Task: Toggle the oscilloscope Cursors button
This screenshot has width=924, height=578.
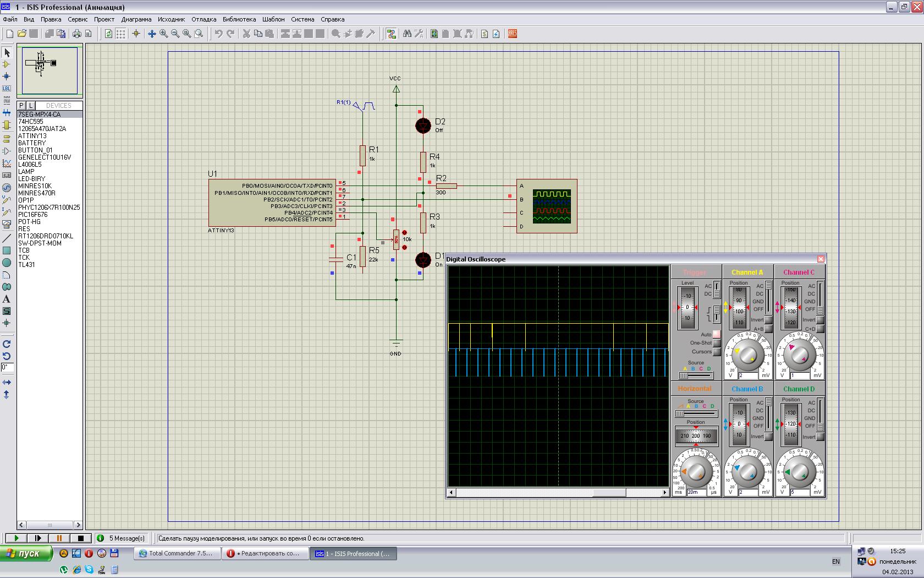Action: pyautogui.click(x=717, y=352)
